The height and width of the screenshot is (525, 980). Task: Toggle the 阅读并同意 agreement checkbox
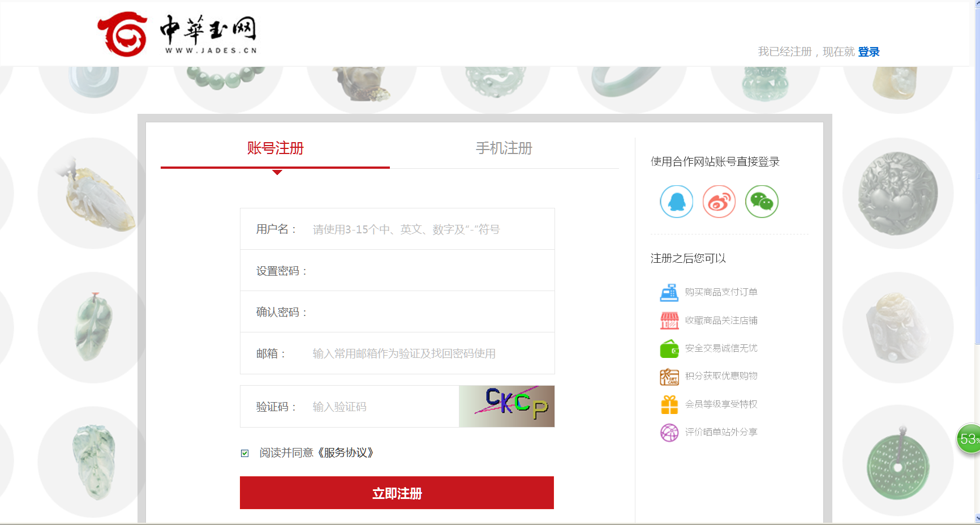tap(245, 453)
